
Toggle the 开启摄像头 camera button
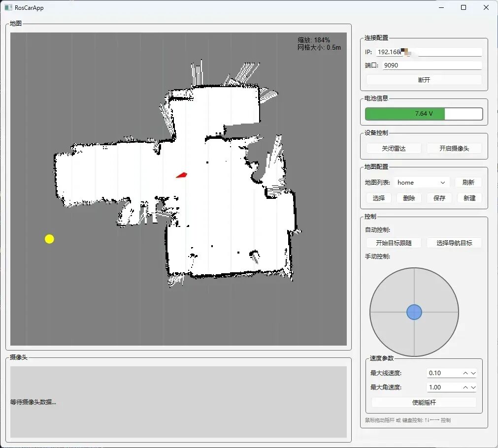(x=454, y=148)
